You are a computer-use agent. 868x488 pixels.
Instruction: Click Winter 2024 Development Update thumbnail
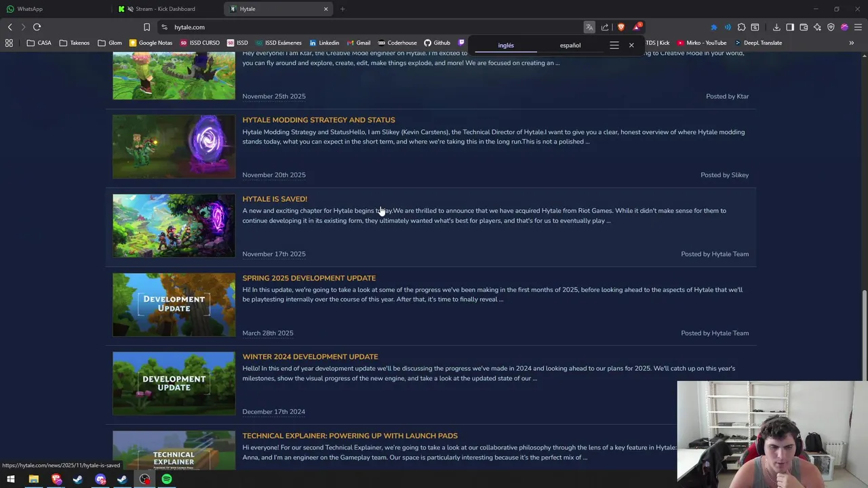pos(174,384)
